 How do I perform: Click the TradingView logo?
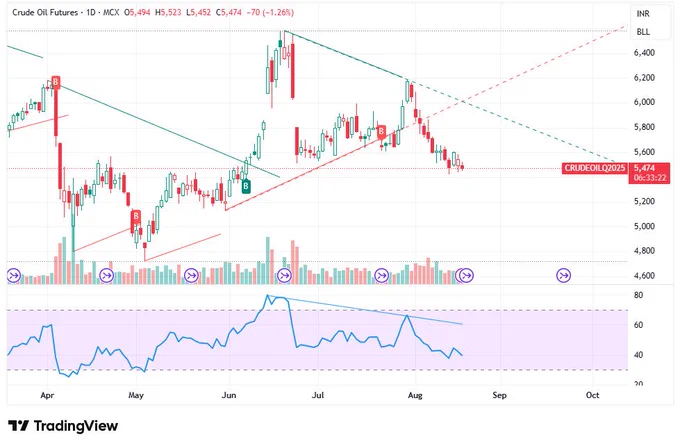[x=63, y=426]
